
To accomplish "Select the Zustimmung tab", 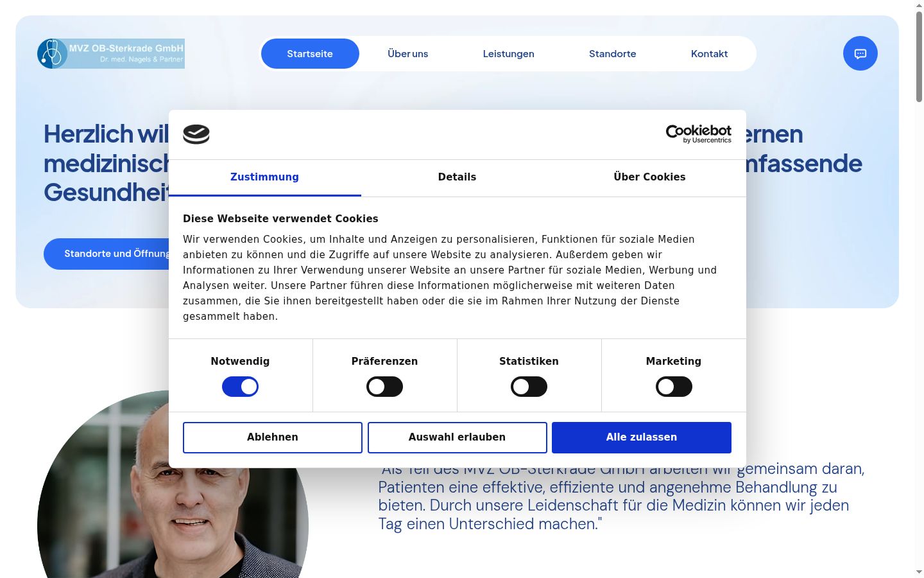I will 264,177.
